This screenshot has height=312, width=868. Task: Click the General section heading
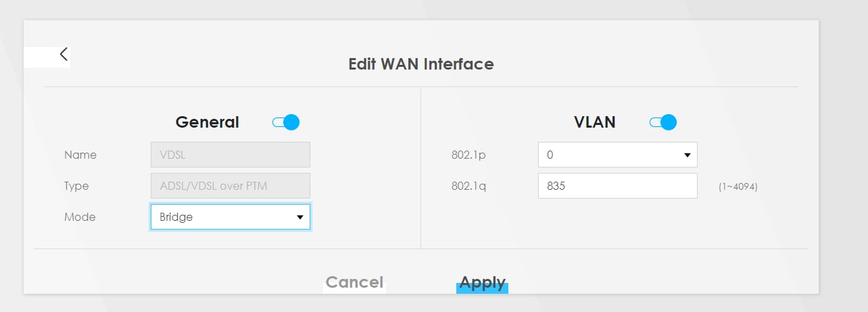(207, 122)
